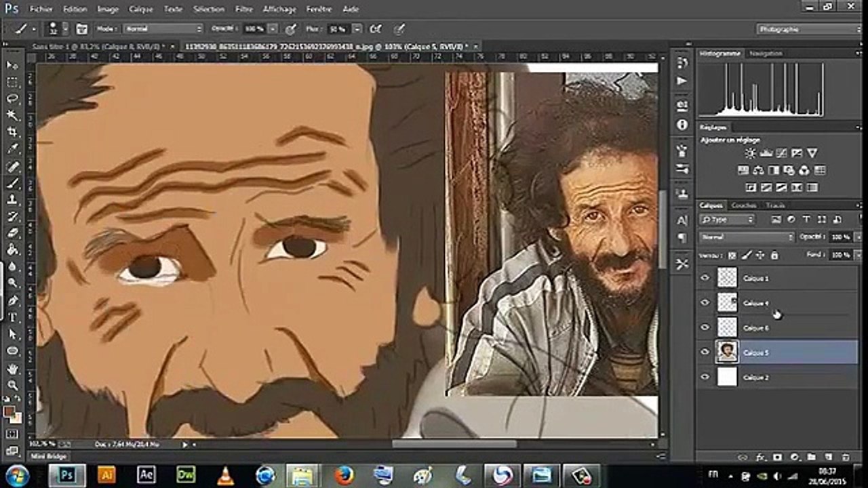Screen dimensions: 868x488
Task: Select the Move tool
Action: click(x=12, y=65)
